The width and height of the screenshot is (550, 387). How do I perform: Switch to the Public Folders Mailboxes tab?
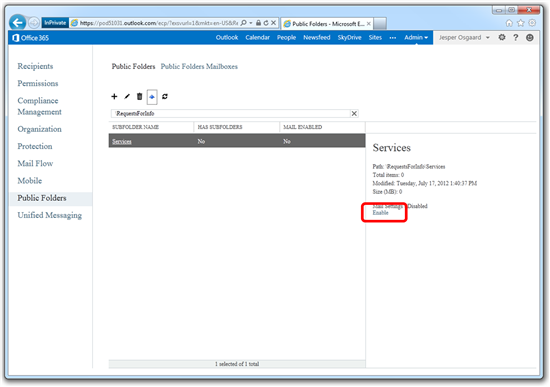pos(199,66)
